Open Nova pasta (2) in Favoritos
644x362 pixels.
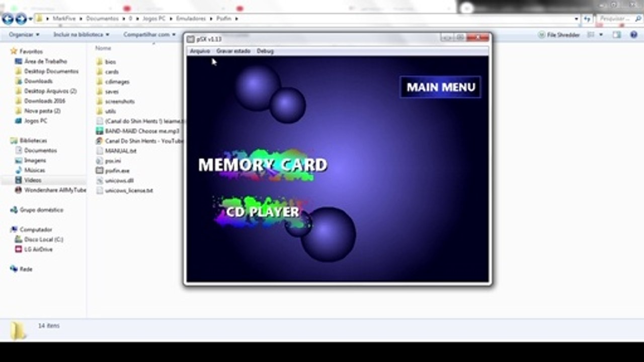[42, 111]
